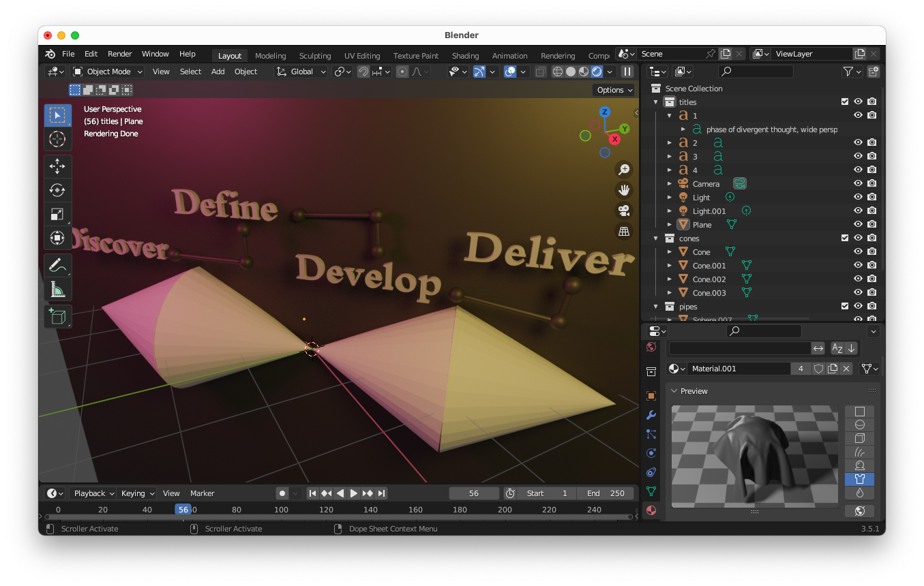Open the Marker menu in timeline
924x586 pixels.
click(202, 493)
